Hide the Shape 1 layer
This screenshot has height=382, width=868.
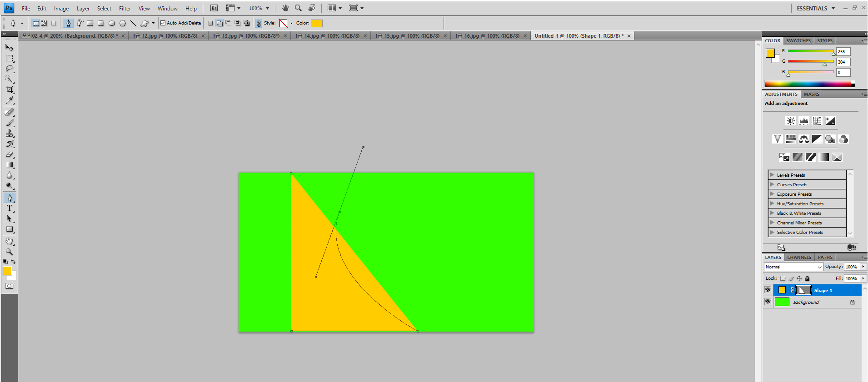pyautogui.click(x=768, y=290)
